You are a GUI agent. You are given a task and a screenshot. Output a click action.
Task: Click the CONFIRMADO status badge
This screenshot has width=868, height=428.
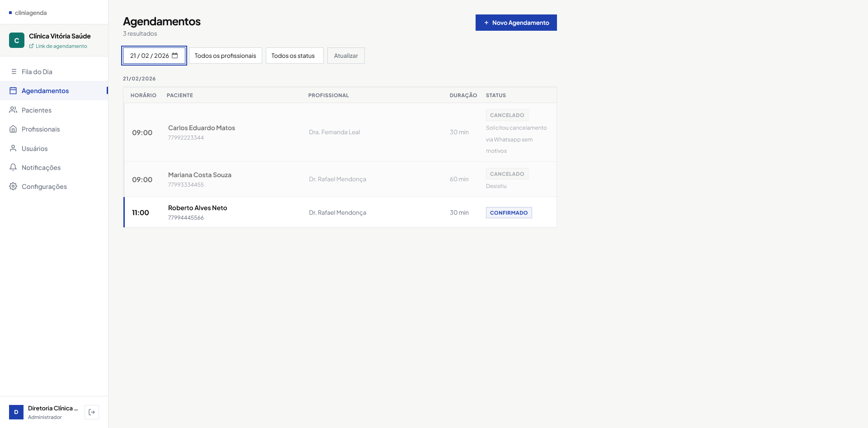[x=509, y=213]
